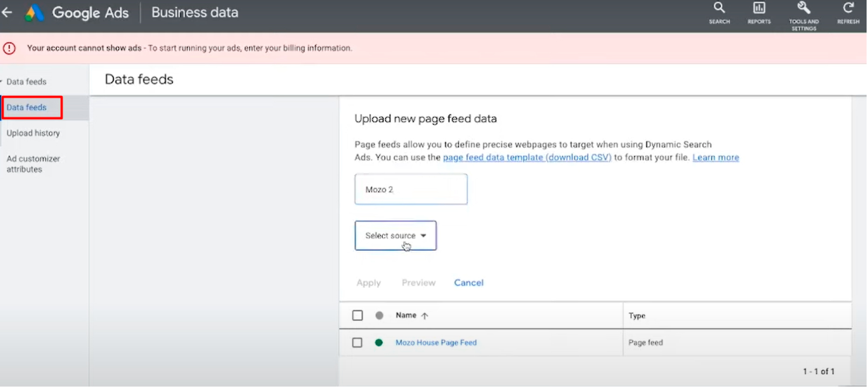Screen dimensions: 868x387
Task: Check the select-all checkbox in table header
Action: 358,316
